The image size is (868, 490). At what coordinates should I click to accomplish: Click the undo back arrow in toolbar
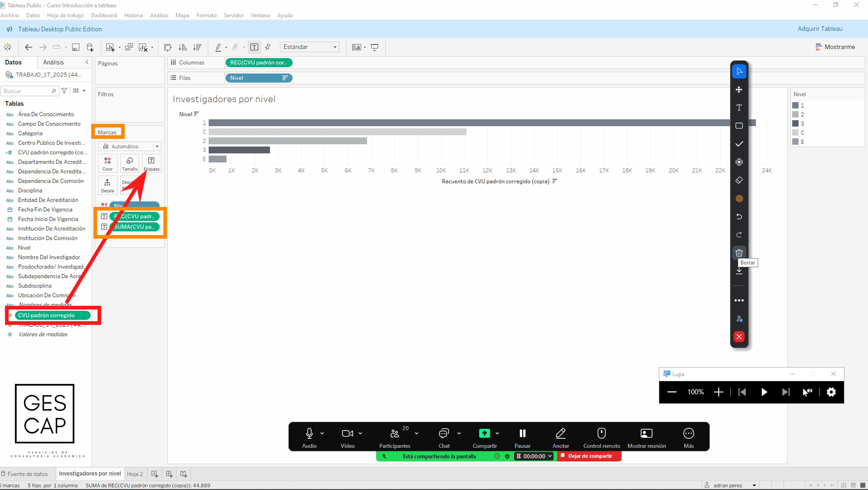(x=28, y=47)
